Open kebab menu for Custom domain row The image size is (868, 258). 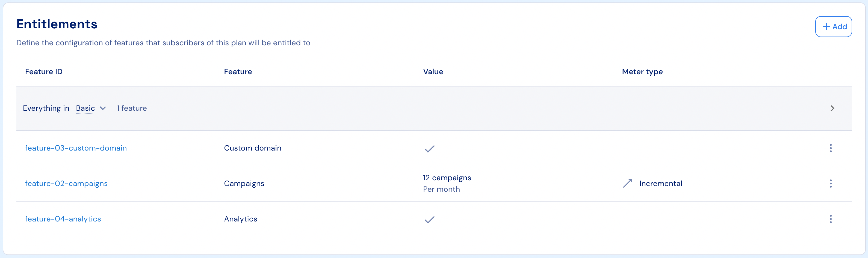pos(830,148)
